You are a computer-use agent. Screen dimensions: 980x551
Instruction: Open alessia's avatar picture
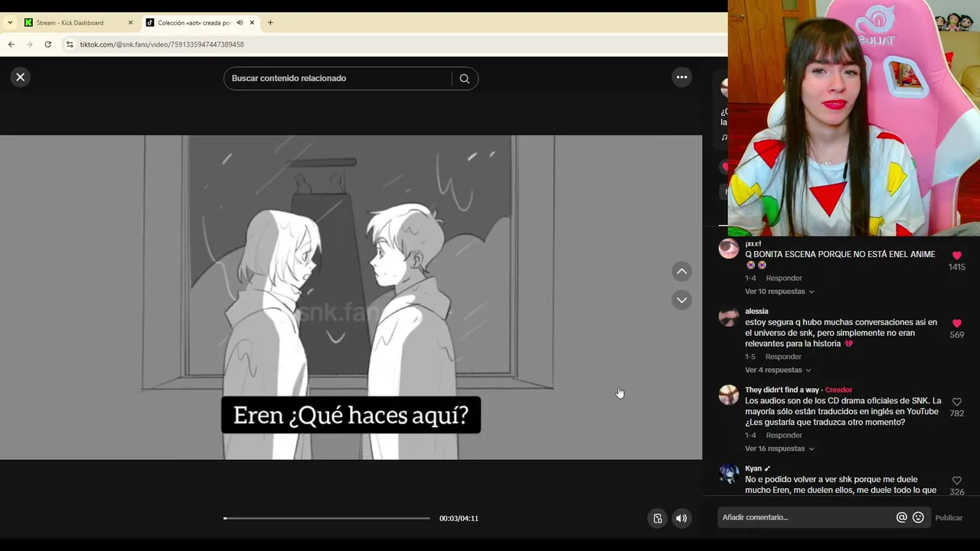729,316
